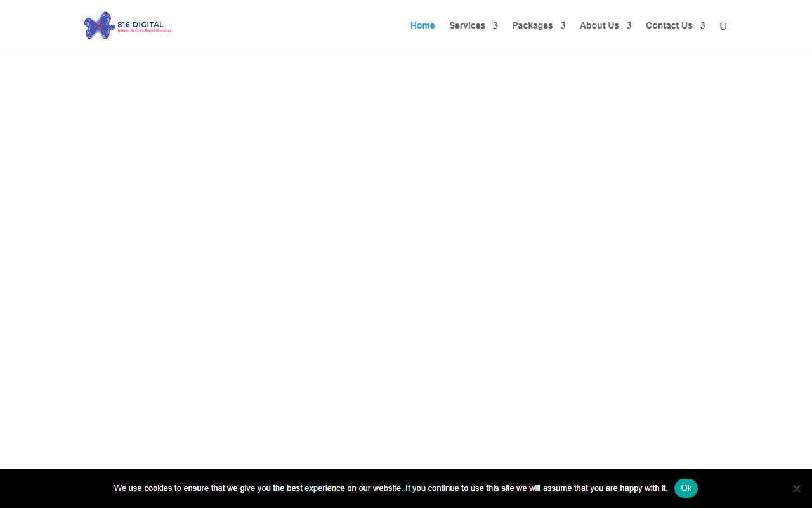Open the Packages menu item
This screenshot has height=508, width=812.
(x=532, y=25)
